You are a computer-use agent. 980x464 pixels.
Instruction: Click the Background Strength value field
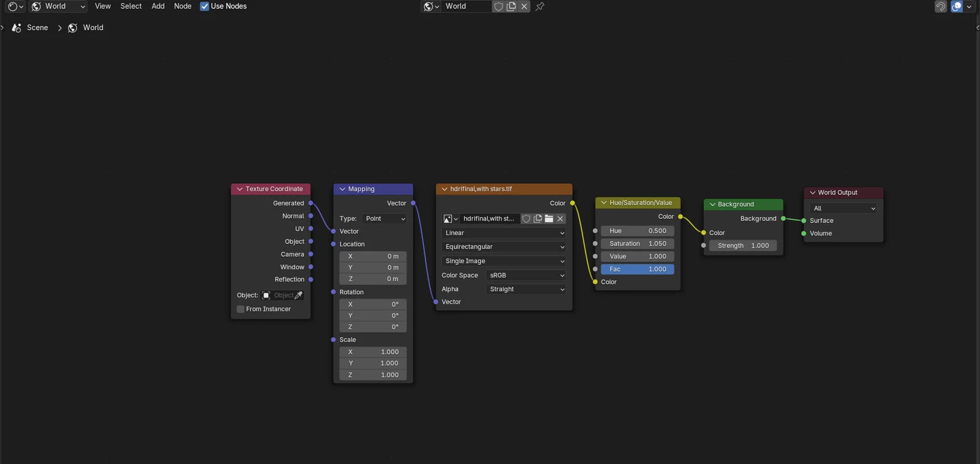(x=743, y=246)
